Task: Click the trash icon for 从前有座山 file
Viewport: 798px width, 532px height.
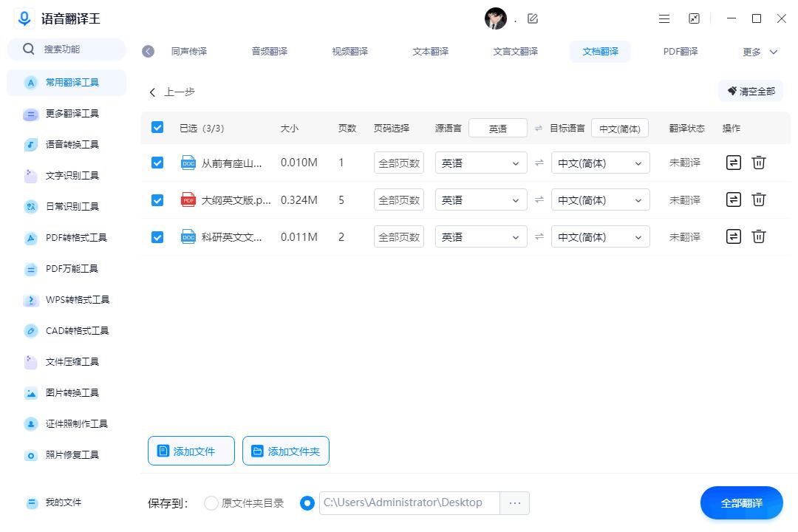Action: point(758,163)
